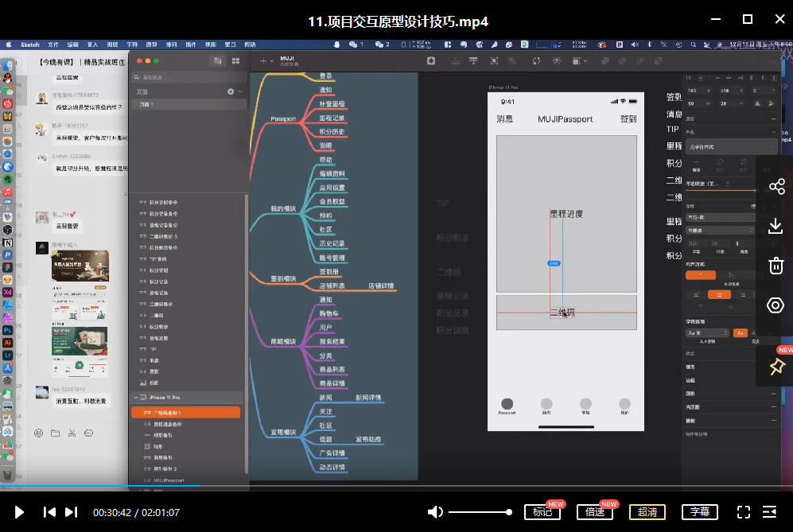
Task: Click the 标记 mark button
Action: (x=542, y=512)
